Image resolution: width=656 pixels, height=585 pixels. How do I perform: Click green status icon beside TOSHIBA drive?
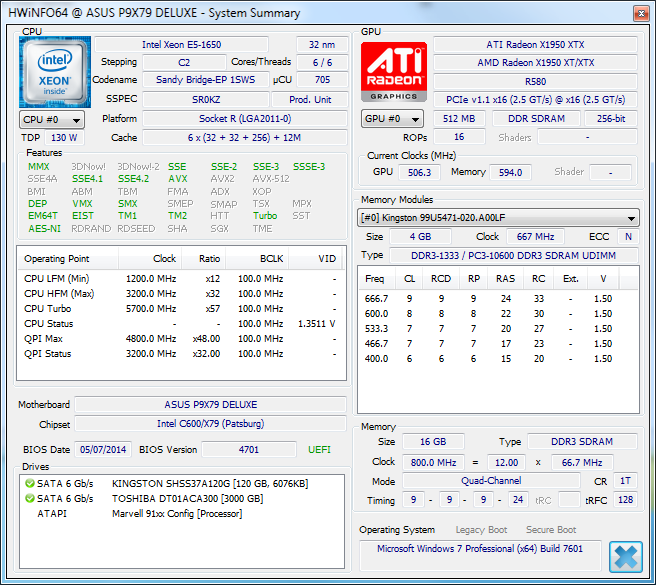[29, 498]
